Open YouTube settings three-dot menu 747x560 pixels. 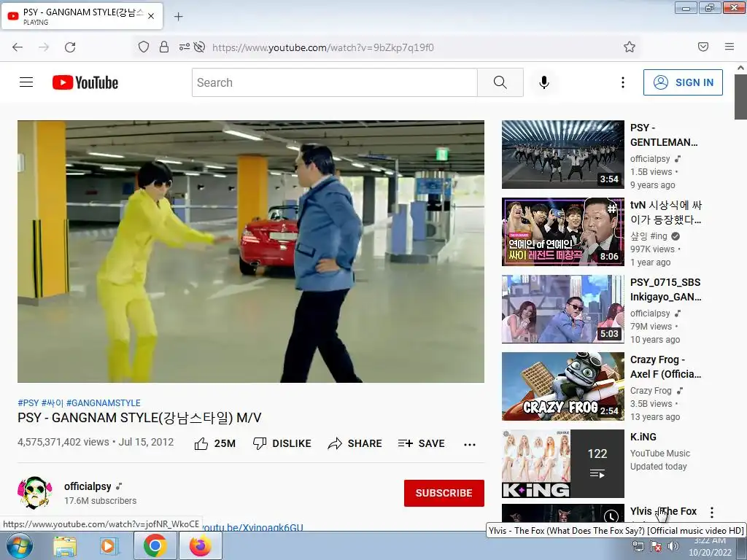tap(623, 82)
